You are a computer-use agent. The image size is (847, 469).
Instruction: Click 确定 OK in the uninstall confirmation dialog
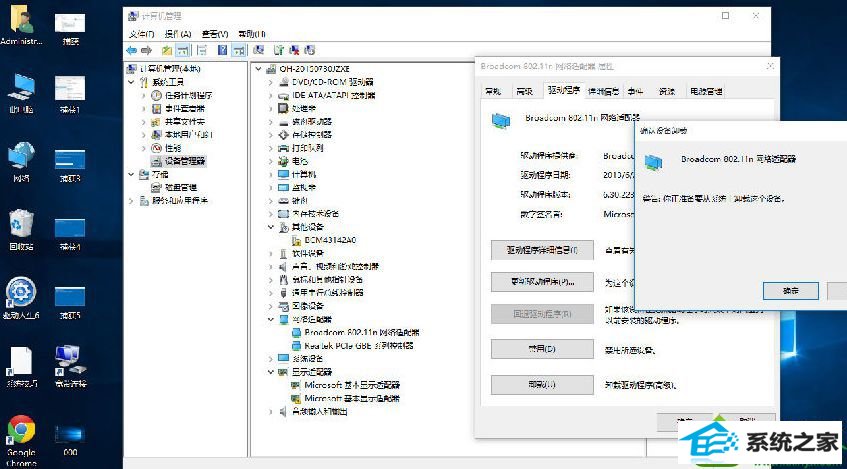click(791, 291)
